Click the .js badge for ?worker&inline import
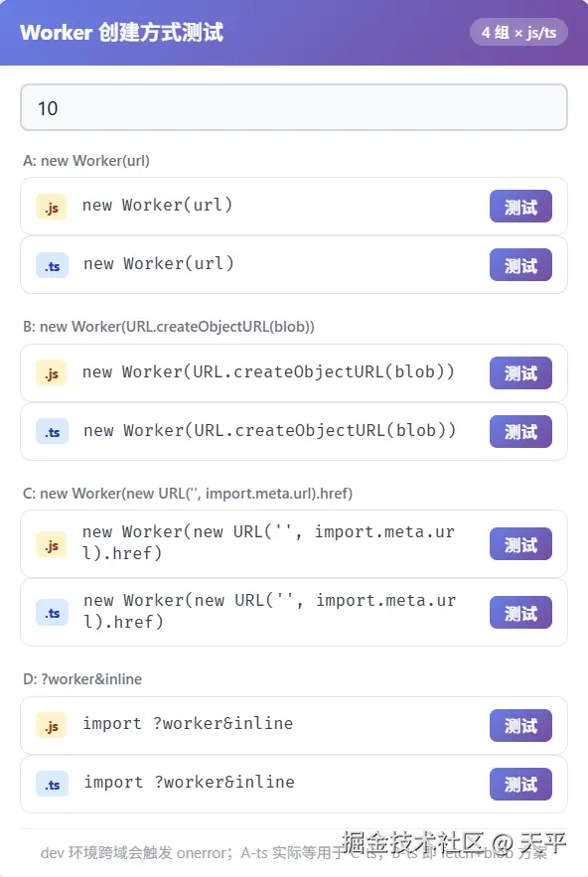The width and height of the screenshot is (588, 877). coord(52,726)
